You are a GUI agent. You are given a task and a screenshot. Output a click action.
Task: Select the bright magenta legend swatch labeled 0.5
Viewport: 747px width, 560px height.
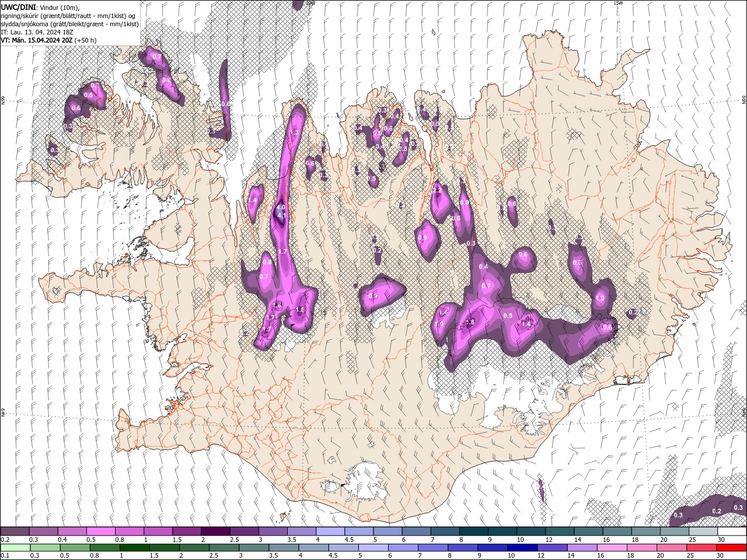pyautogui.click(x=100, y=531)
